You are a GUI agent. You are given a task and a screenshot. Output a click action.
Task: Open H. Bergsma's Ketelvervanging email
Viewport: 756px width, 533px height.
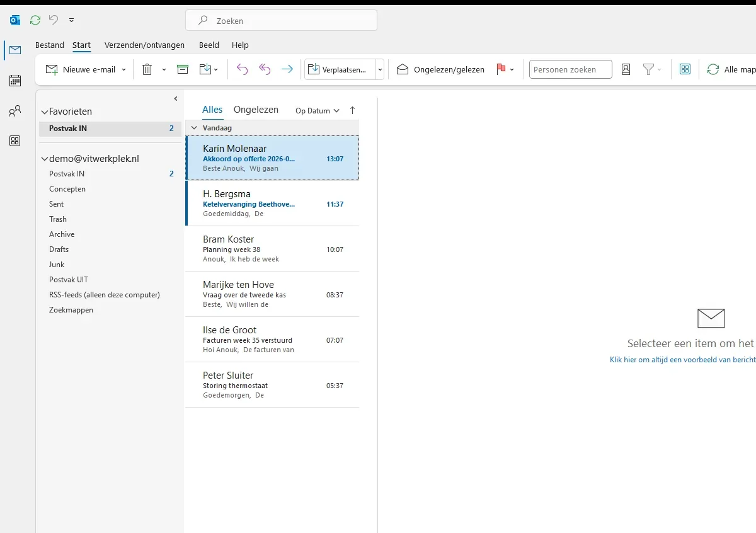272,203
